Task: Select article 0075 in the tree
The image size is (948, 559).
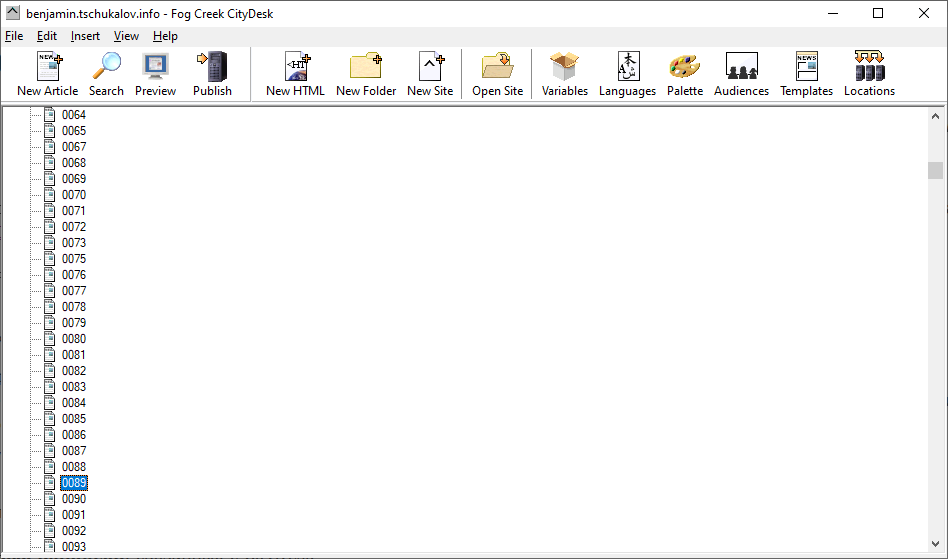Action: (74, 259)
